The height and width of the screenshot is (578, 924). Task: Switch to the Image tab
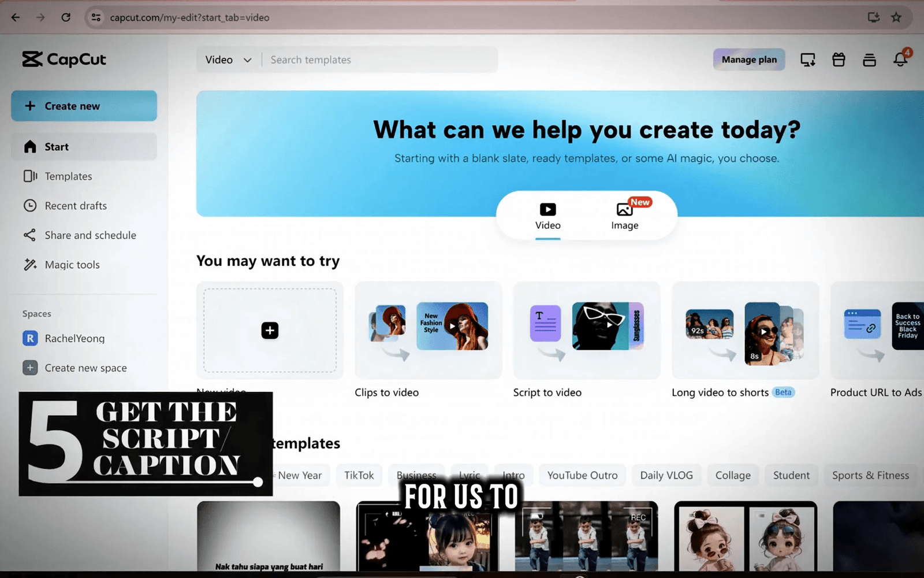coord(625,217)
